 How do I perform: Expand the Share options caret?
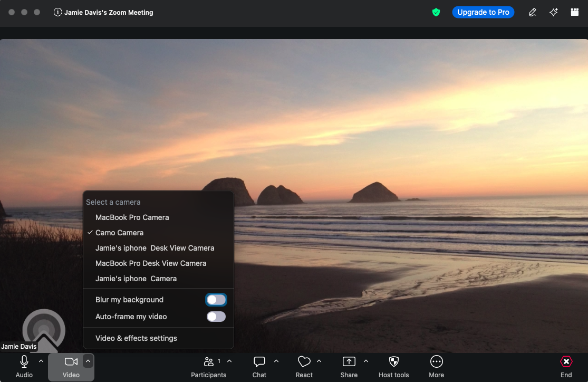366,361
